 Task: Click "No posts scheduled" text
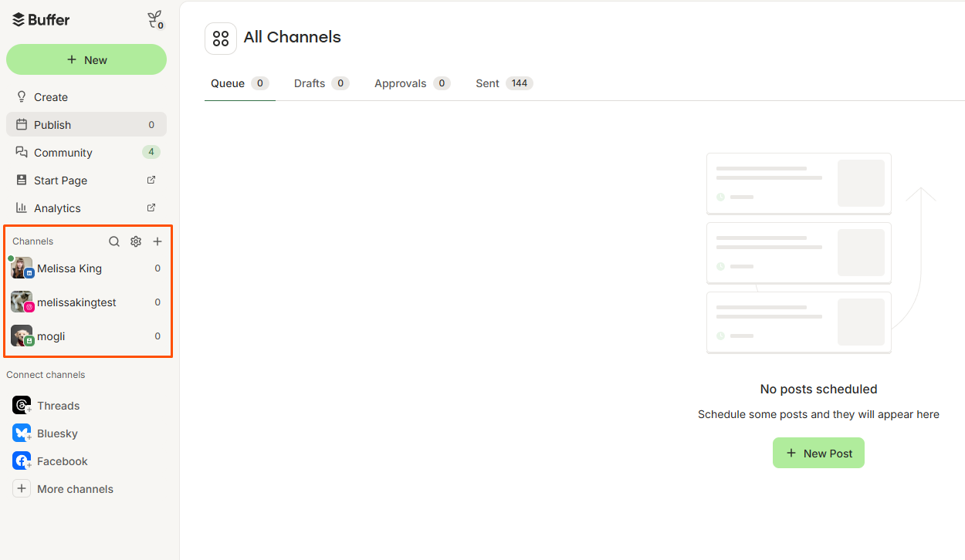(x=818, y=389)
